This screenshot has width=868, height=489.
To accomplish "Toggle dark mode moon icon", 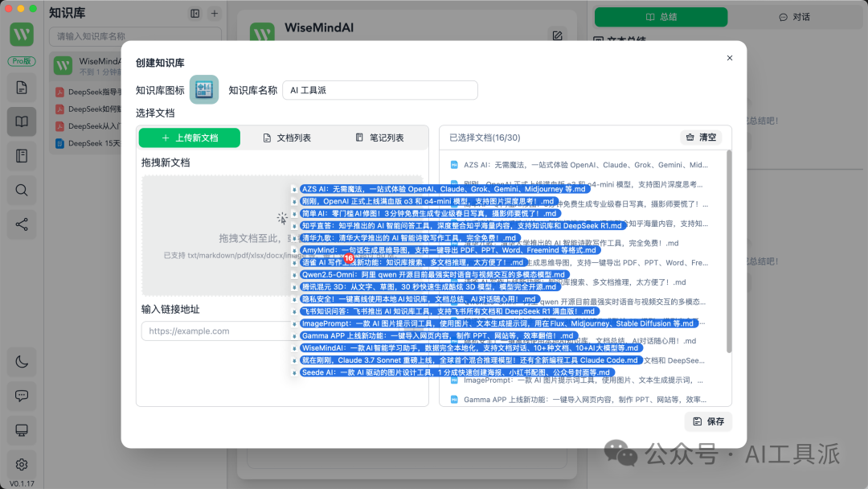I will 22,362.
